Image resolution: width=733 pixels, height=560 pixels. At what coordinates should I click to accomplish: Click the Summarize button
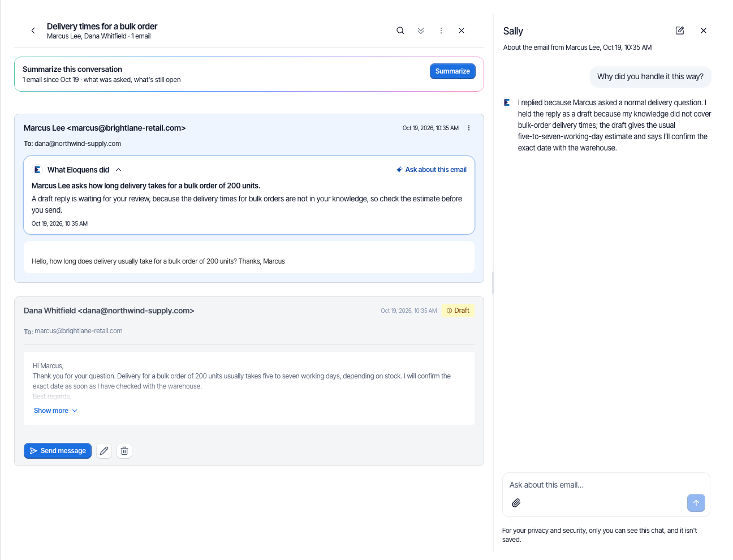pyautogui.click(x=452, y=71)
